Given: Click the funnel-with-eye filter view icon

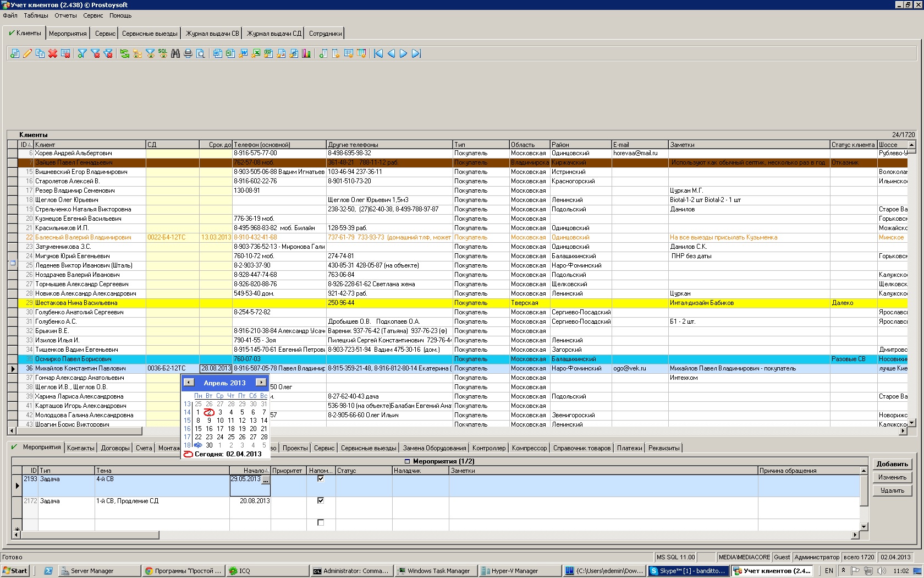Looking at the screenshot, I should [x=150, y=53].
